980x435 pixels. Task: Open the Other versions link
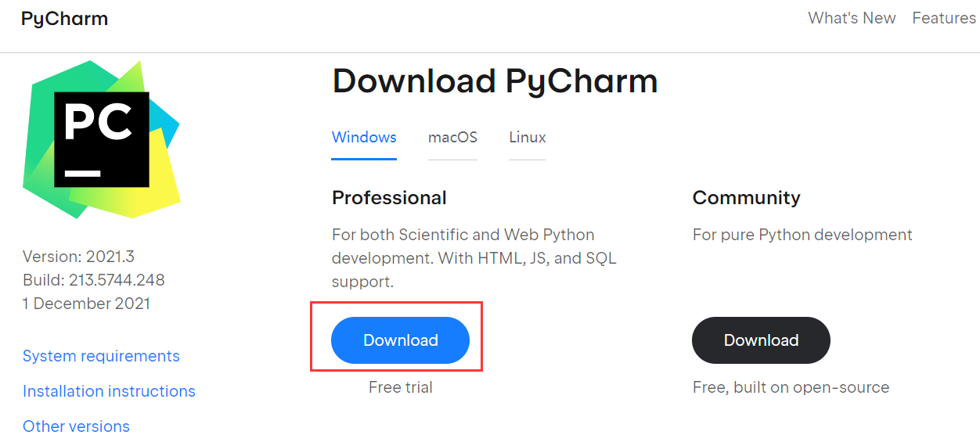point(76,426)
